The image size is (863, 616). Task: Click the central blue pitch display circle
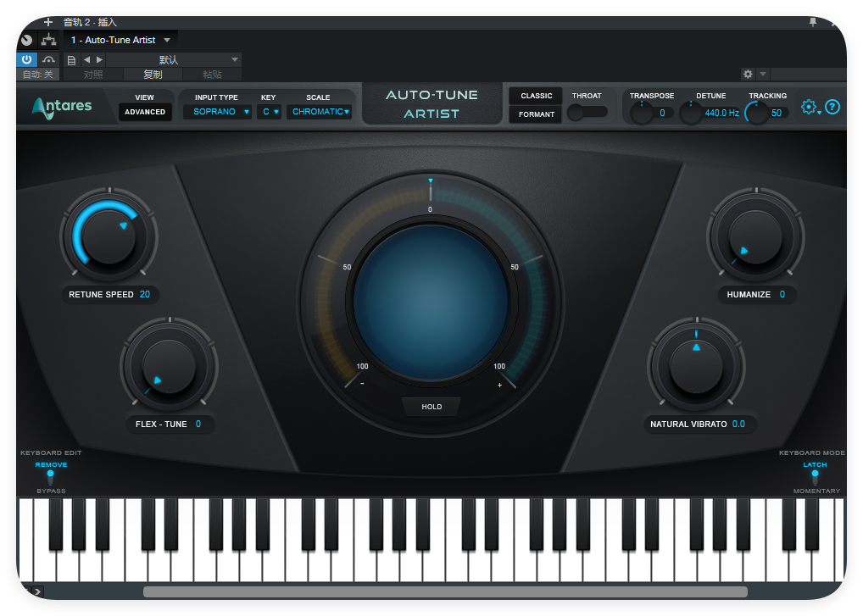pyautogui.click(x=431, y=302)
